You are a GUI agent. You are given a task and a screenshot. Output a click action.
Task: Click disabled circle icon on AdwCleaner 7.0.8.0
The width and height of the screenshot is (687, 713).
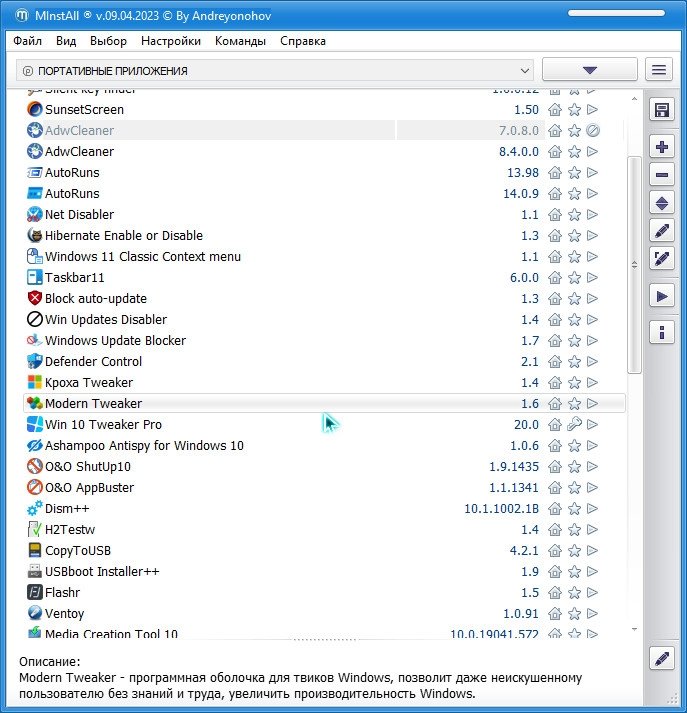click(x=592, y=131)
